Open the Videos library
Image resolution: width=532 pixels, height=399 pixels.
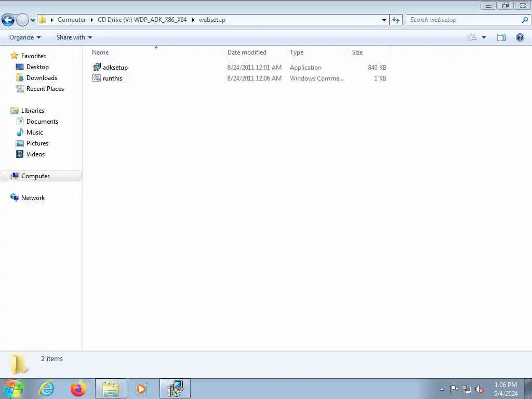click(x=36, y=154)
